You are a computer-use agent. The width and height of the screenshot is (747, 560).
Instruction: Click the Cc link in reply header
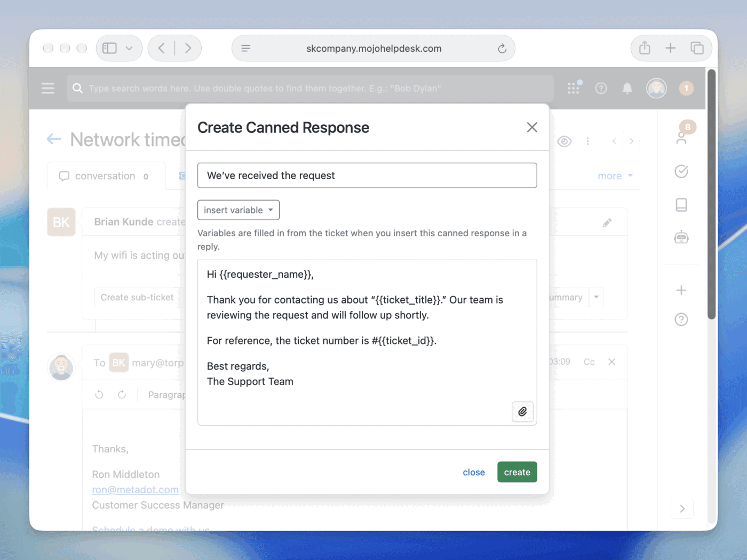(x=589, y=362)
